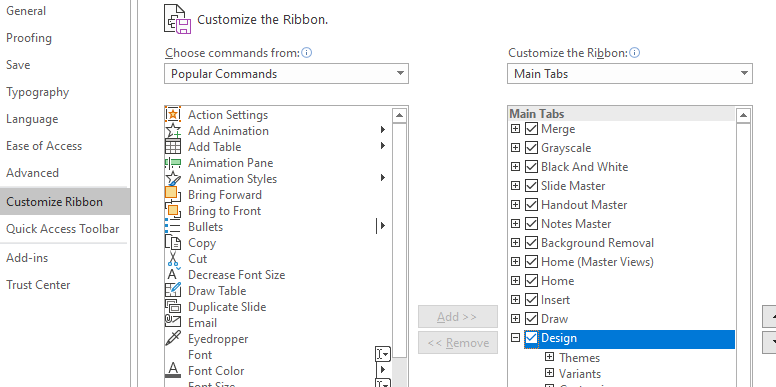
Task: Select the Eyedropper icon
Action: click(x=173, y=339)
